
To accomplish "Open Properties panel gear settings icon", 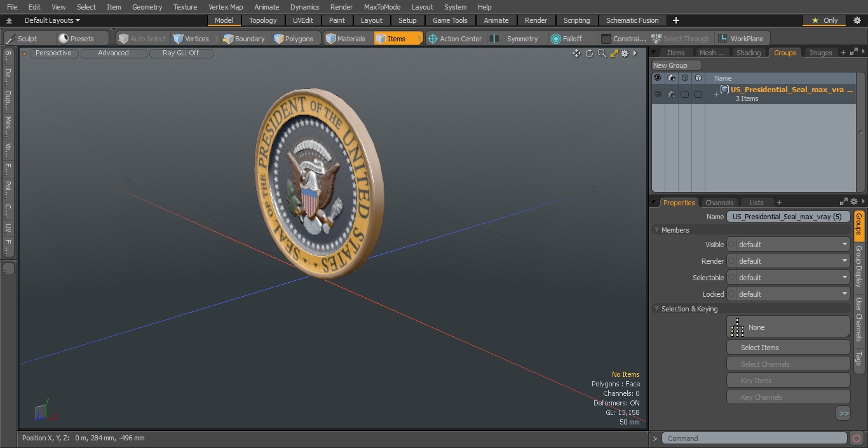I will [x=853, y=202].
